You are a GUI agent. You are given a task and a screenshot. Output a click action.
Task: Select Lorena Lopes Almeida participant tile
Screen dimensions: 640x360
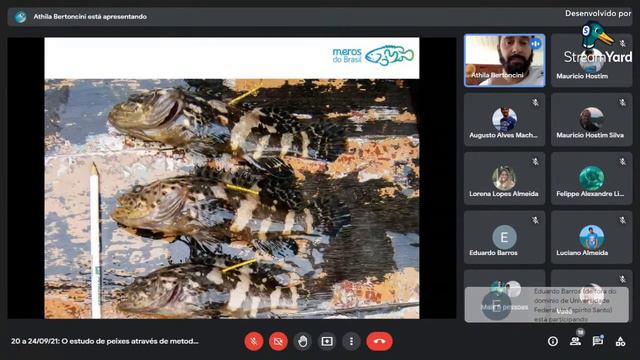click(504, 178)
